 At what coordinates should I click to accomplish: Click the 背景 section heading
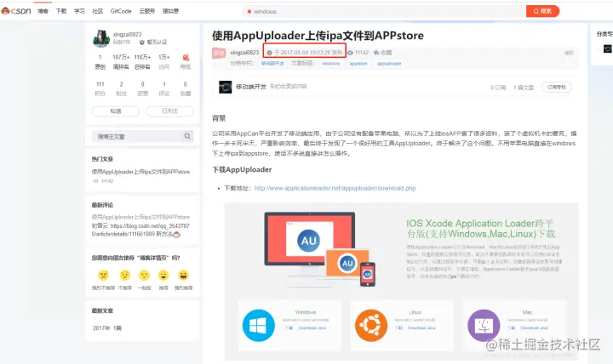click(x=219, y=118)
